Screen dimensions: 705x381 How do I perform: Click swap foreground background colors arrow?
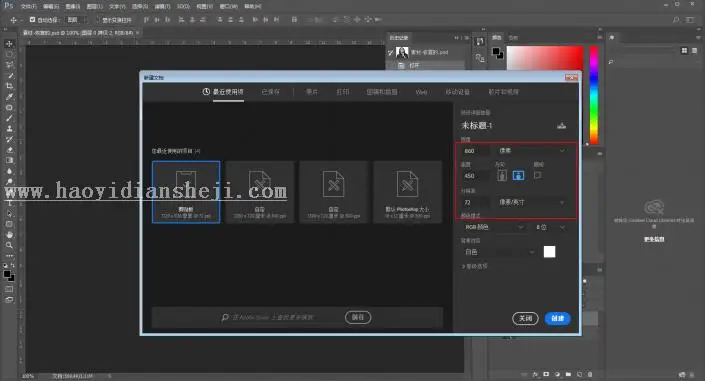click(x=13, y=265)
